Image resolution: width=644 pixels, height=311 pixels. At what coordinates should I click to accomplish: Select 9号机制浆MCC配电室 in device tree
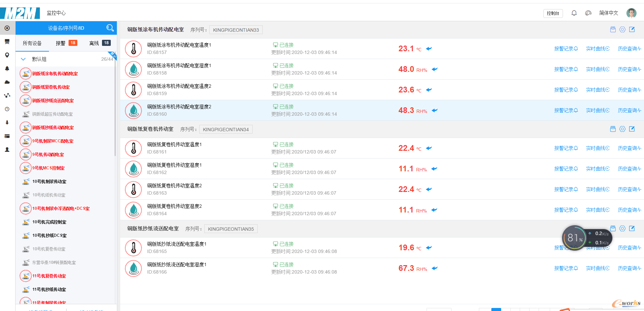(x=53, y=141)
